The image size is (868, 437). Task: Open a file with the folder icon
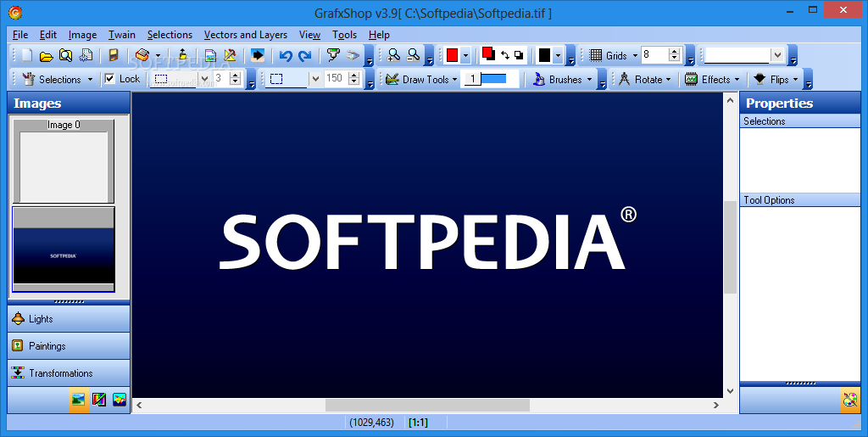(47, 55)
